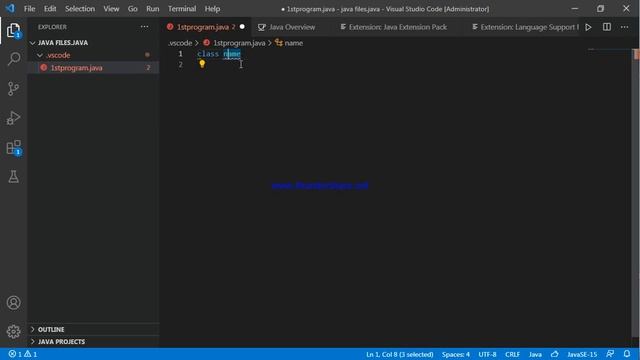The image size is (640, 360).
Task: Open editor More Actions ellipsis
Action: pos(624,27)
